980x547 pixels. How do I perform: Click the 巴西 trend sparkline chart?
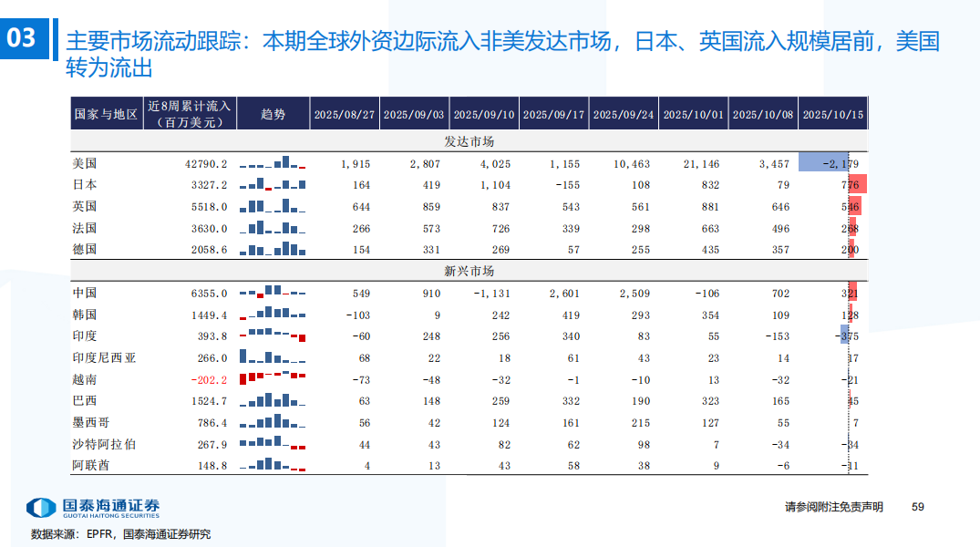(x=273, y=399)
